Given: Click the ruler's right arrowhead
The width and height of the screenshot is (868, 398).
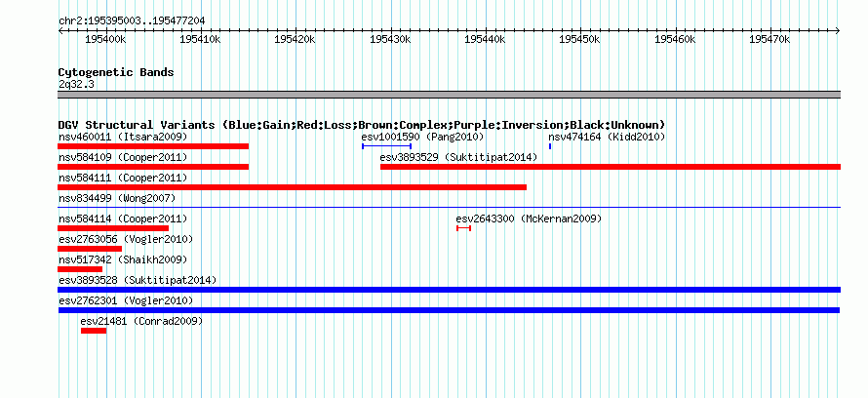Looking at the screenshot, I should click(838, 31).
